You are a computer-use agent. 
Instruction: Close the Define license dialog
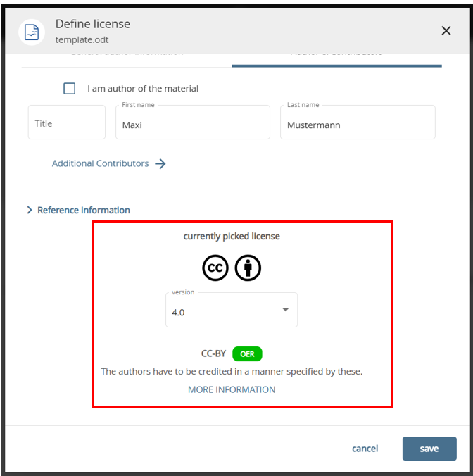(x=446, y=31)
